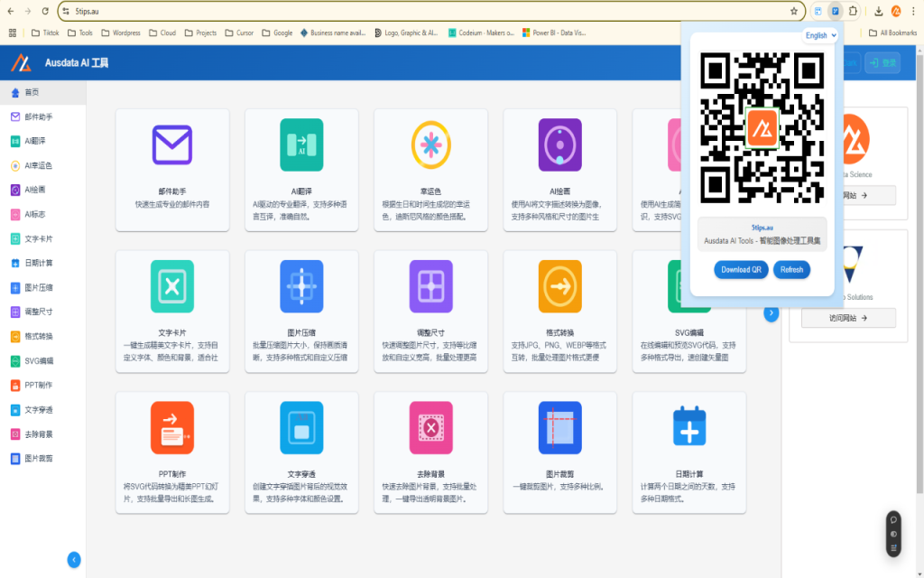Click the light blue extension icon beside the star
Viewport: 924px width, 578px height.
[818, 11]
